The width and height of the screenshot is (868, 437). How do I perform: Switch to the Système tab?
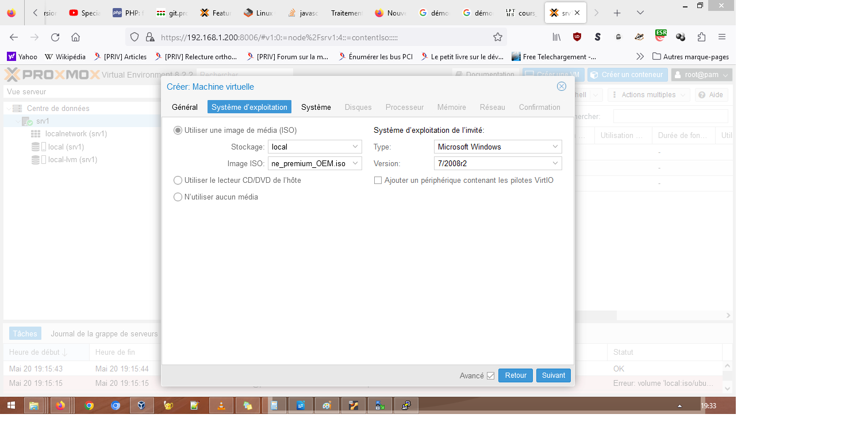[x=316, y=107]
